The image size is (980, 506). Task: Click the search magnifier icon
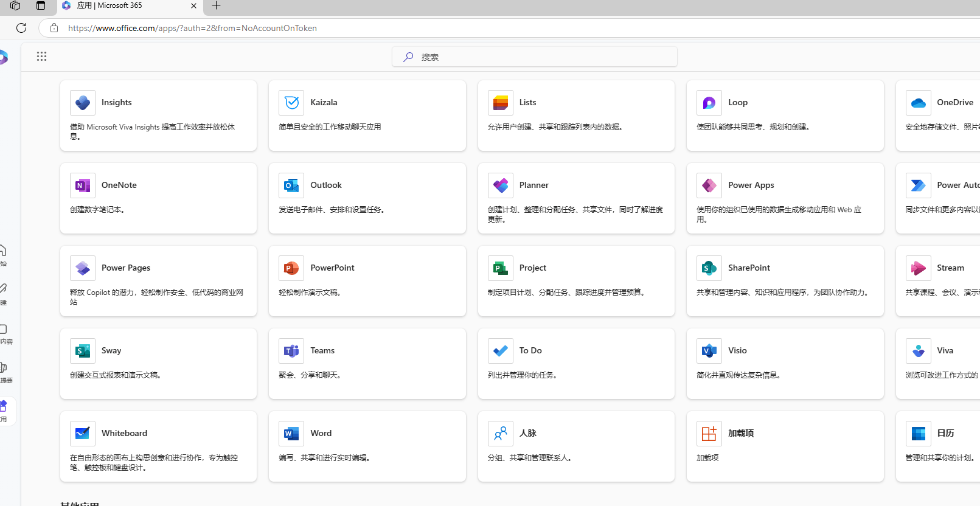coord(408,57)
